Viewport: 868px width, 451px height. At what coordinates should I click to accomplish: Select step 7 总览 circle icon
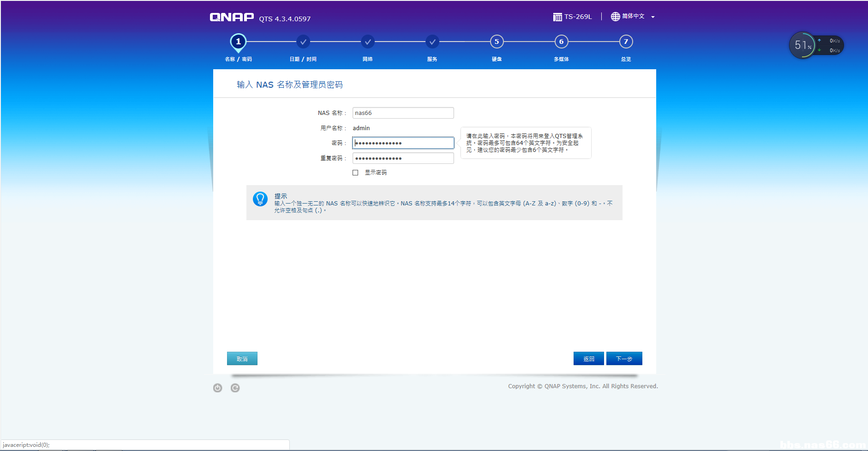coord(625,42)
